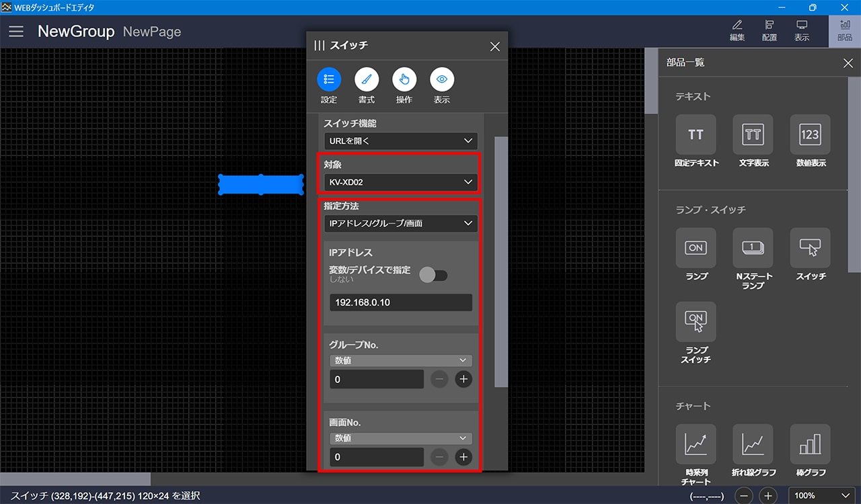Select the 数値表示 part icon
This screenshot has height=504, width=861.
tap(810, 135)
